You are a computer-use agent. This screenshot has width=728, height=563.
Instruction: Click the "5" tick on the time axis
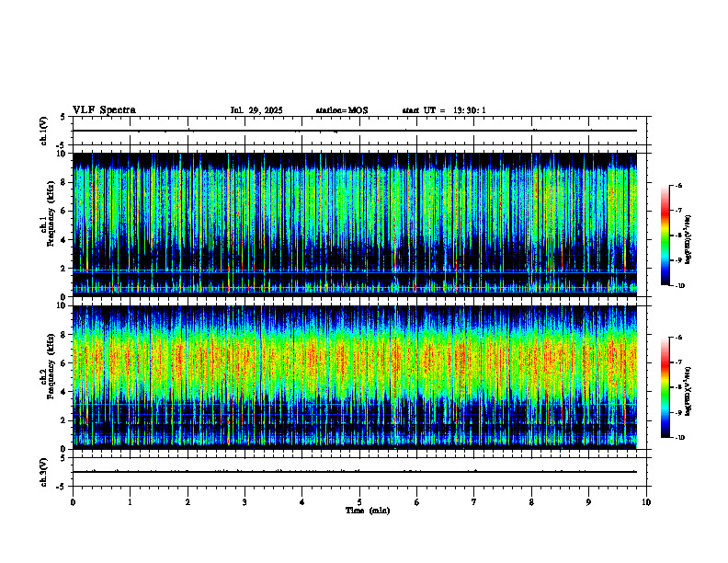(x=359, y=502)
